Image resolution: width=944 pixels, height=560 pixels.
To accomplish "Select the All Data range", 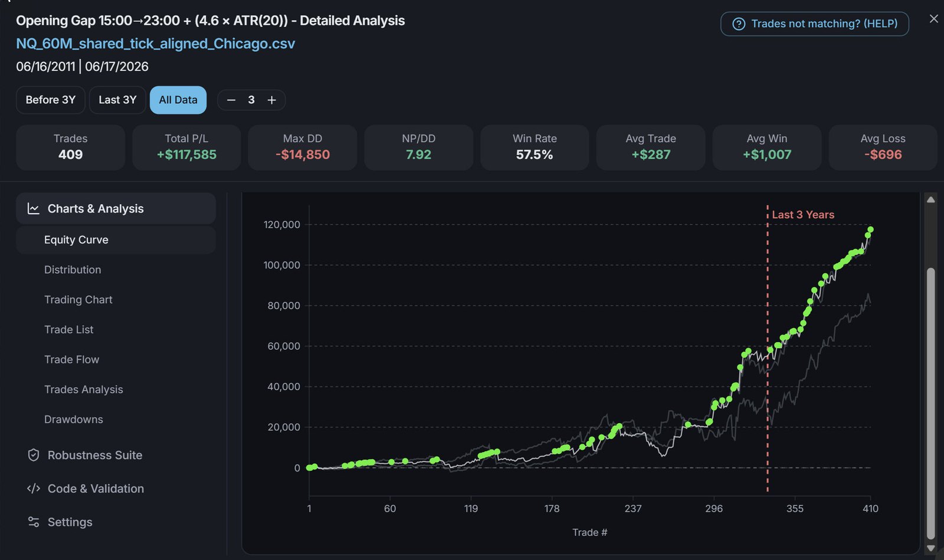I will coord(178,100).
